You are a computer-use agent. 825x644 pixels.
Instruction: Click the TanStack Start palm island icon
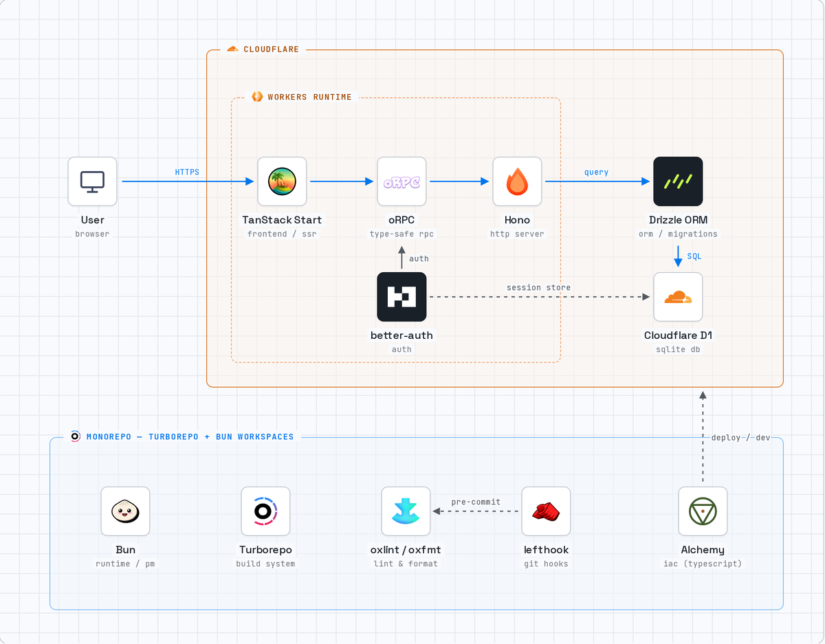pos(282,181)
